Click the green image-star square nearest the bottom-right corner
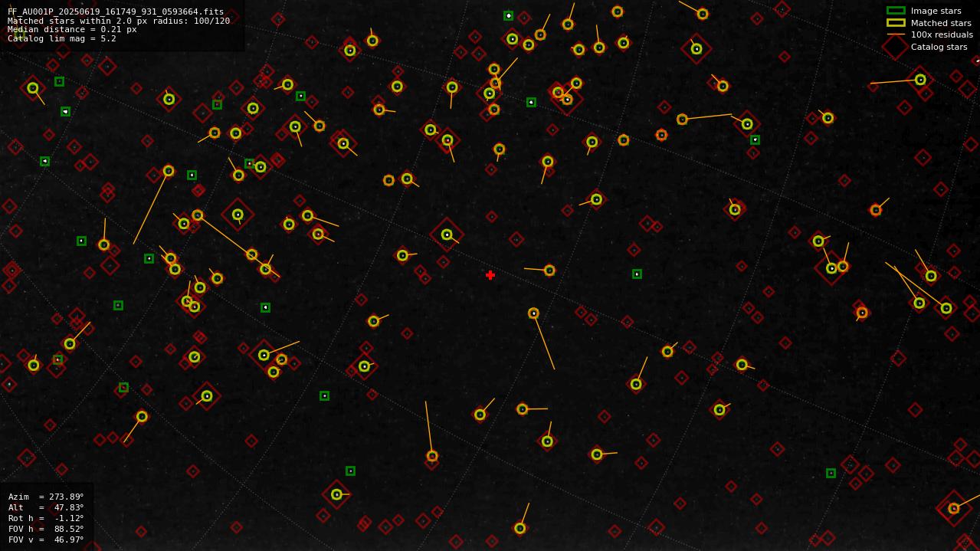 831,473
